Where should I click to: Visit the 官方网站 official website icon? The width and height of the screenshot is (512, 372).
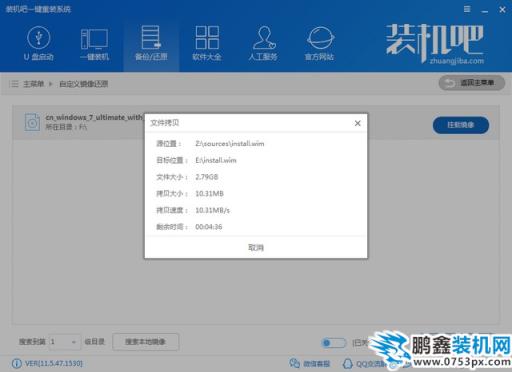point(319,44)
